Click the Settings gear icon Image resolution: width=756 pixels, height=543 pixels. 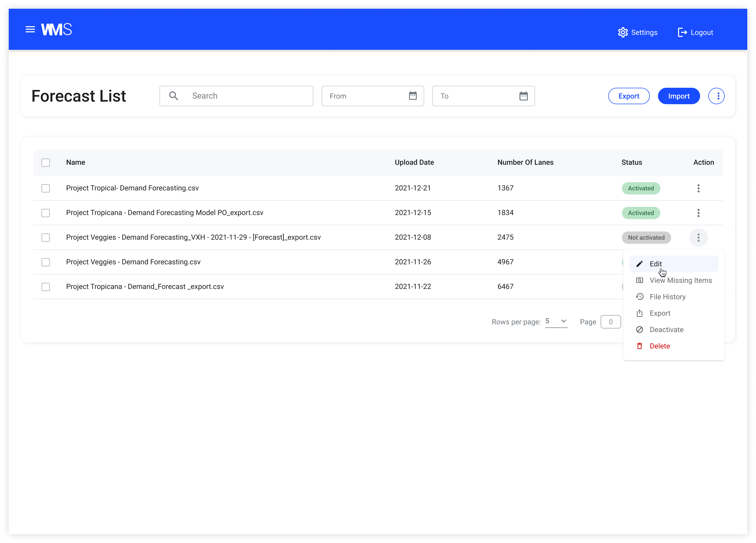(623, 32)
